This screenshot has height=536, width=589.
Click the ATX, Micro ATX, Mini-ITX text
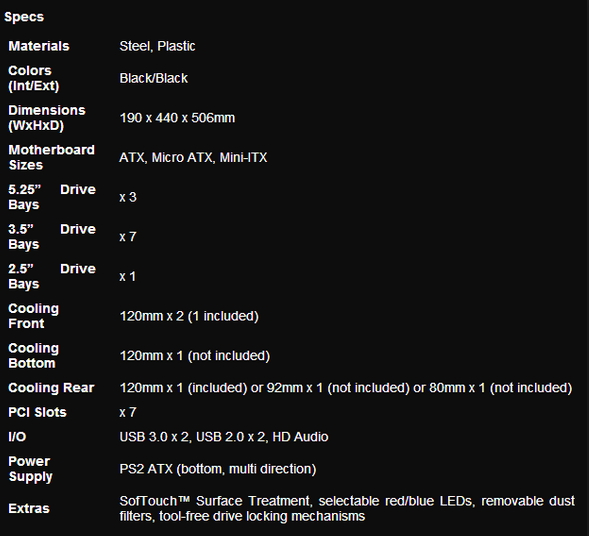[x=193, y=157]
